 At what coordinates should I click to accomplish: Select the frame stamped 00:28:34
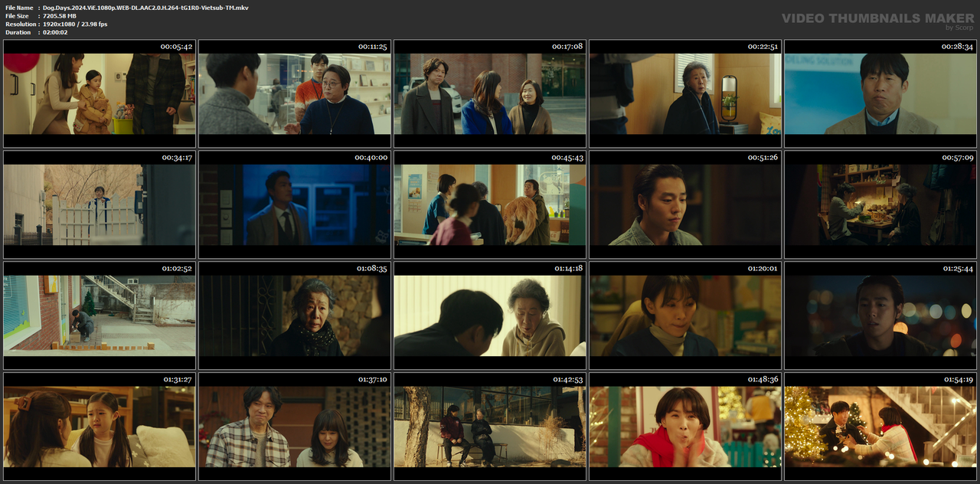(880, 93)
